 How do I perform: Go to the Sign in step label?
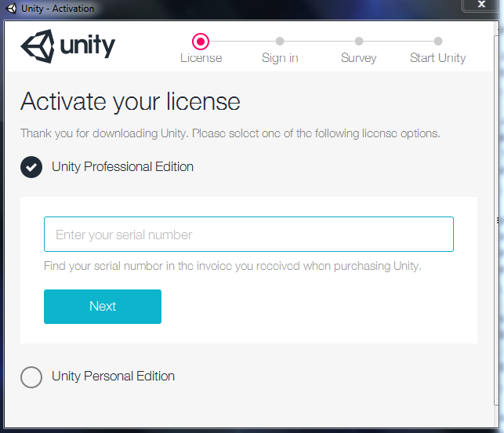[280, 58]
